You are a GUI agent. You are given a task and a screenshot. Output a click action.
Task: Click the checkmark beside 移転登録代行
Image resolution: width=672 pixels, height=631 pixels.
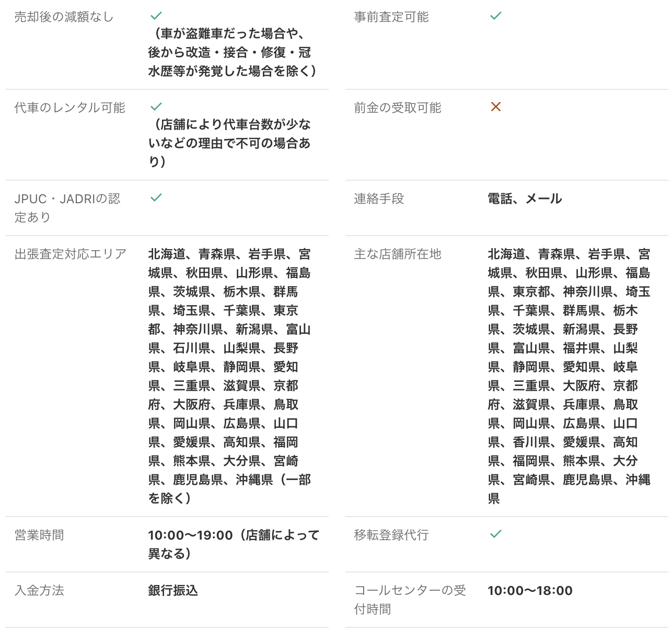point(495,534)
